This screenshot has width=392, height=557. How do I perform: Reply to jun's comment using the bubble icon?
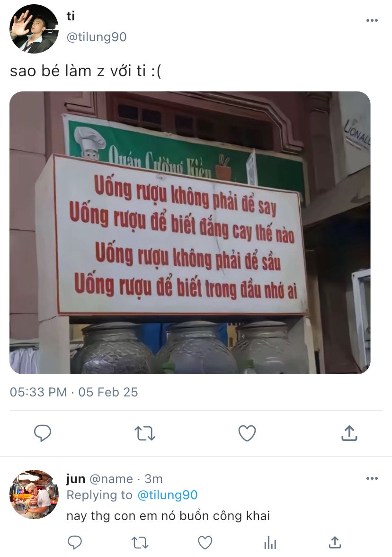(75, 542)
